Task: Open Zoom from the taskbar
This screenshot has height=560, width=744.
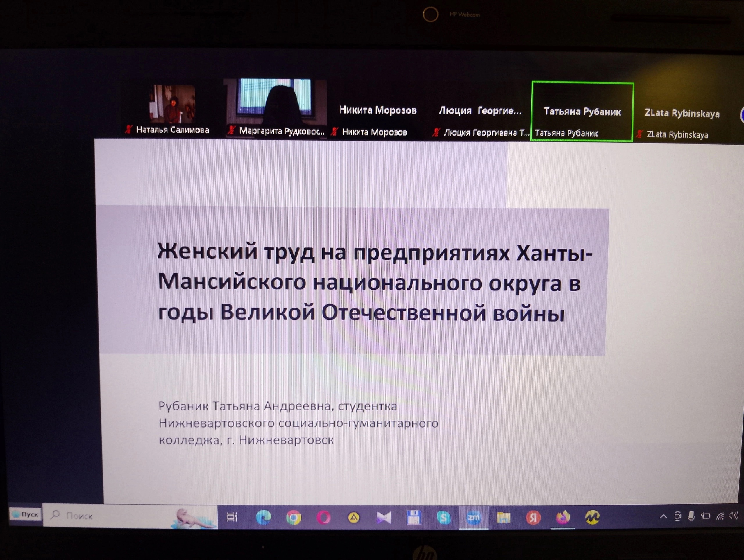Action: 474,518
